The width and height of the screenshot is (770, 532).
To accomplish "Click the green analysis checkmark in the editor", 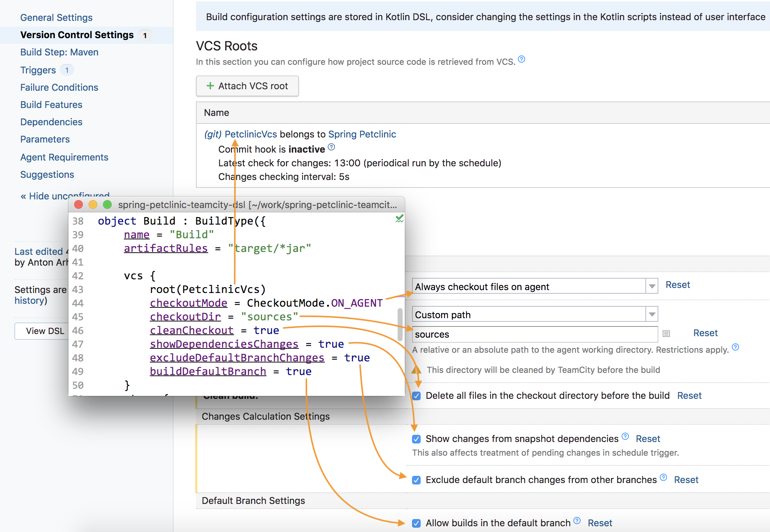I will 399,218.
